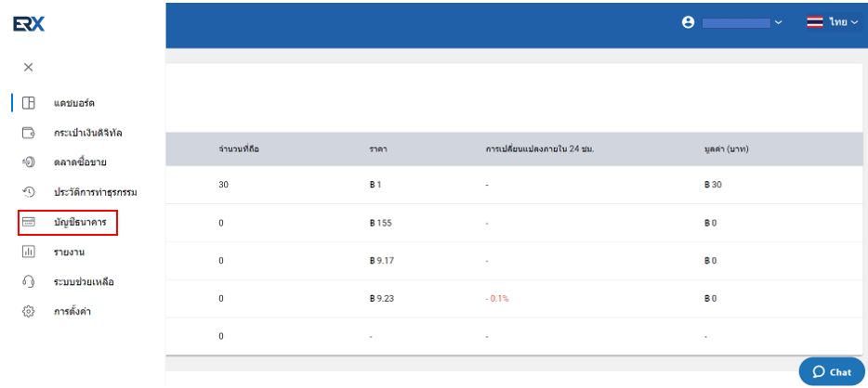Click the settings gear icon

(x=28, y=312)
